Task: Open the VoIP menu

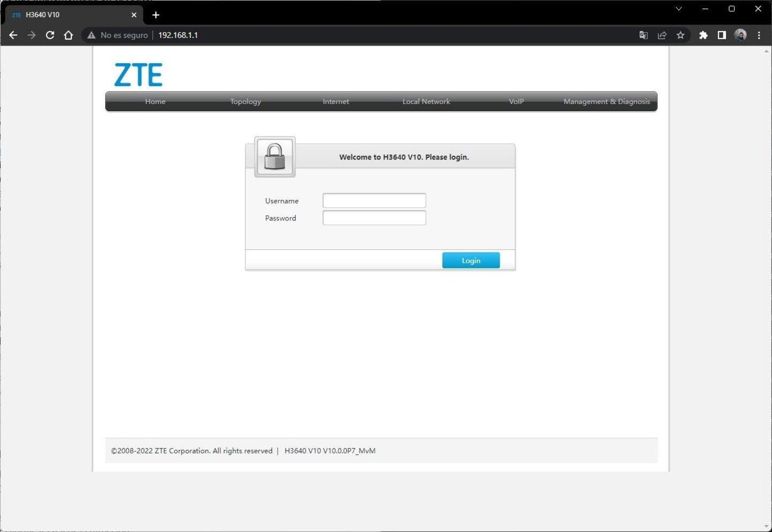Action: tap(516, 101)
